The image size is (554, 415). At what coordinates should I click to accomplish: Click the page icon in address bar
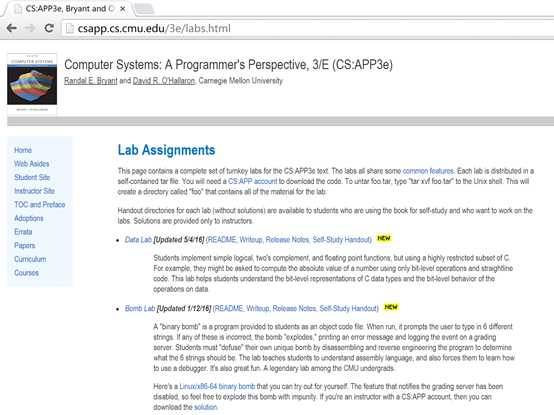pyautogui.click(x=70, y=28)
